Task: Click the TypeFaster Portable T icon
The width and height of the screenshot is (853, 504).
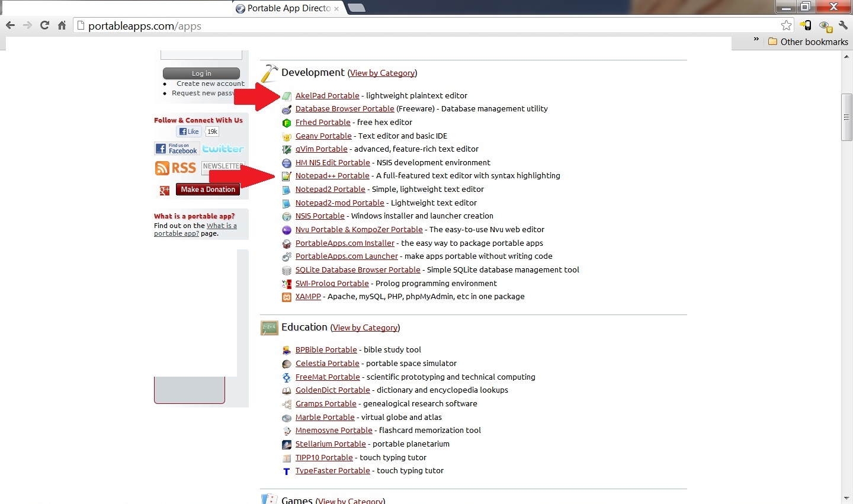Action: click(x=287, y=471)
